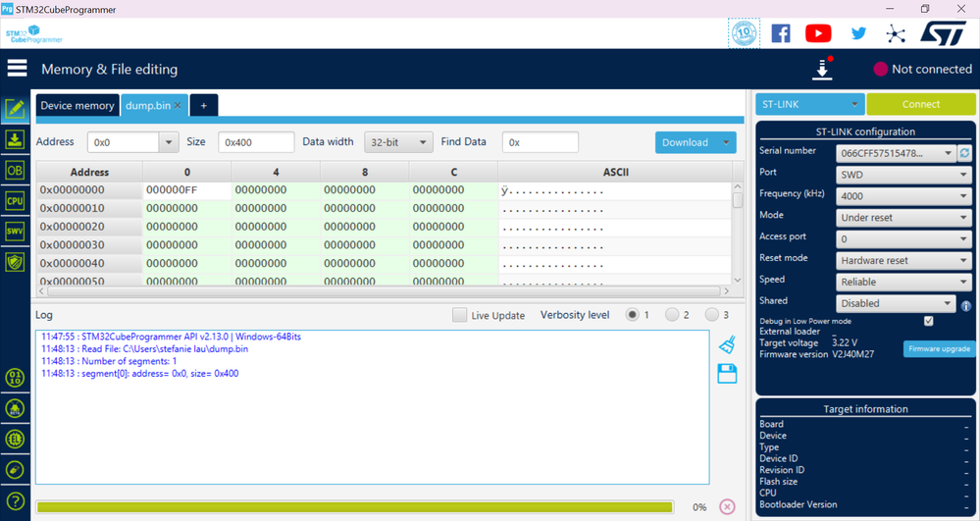980x521 pixels.
Task: Open the Speed Reliable dropdown
Action: point(903,282)
